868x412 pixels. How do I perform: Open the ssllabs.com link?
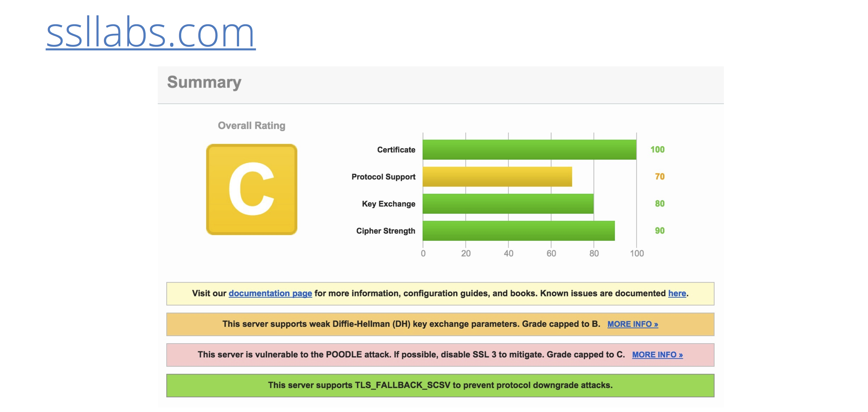150,33
